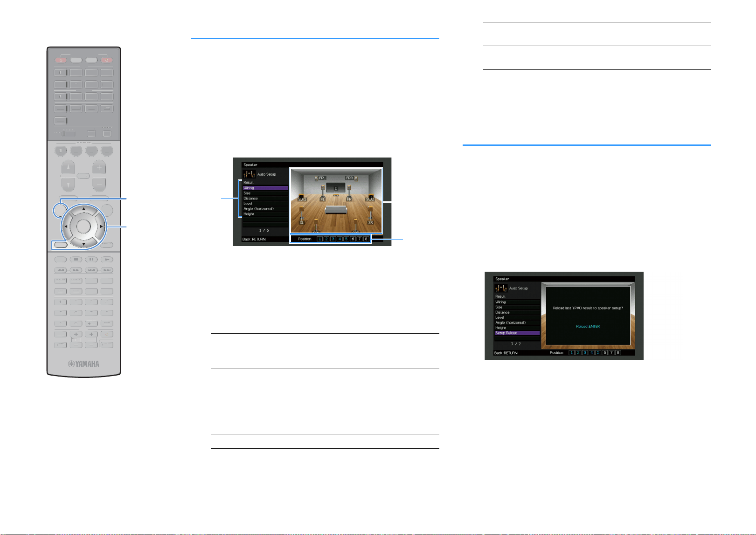
Task: Click the Yamaha logo on the remote
Action: pos(84,364)
